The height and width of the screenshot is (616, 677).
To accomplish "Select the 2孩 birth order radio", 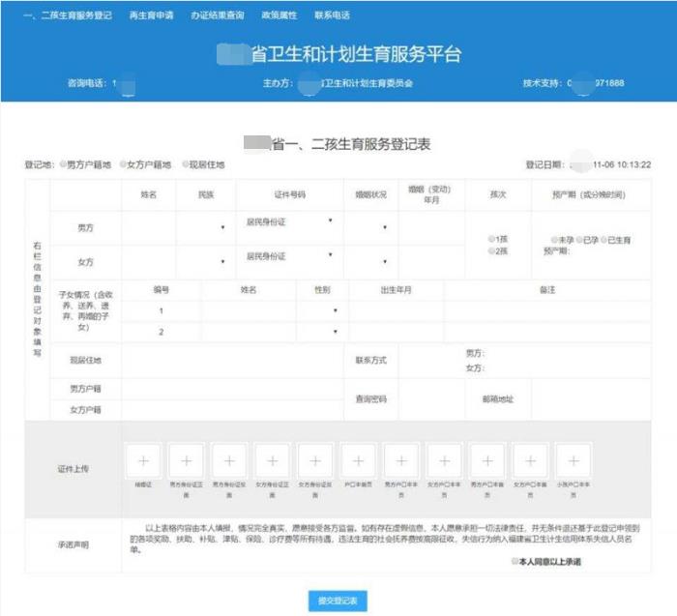I will tap(492, 249).
